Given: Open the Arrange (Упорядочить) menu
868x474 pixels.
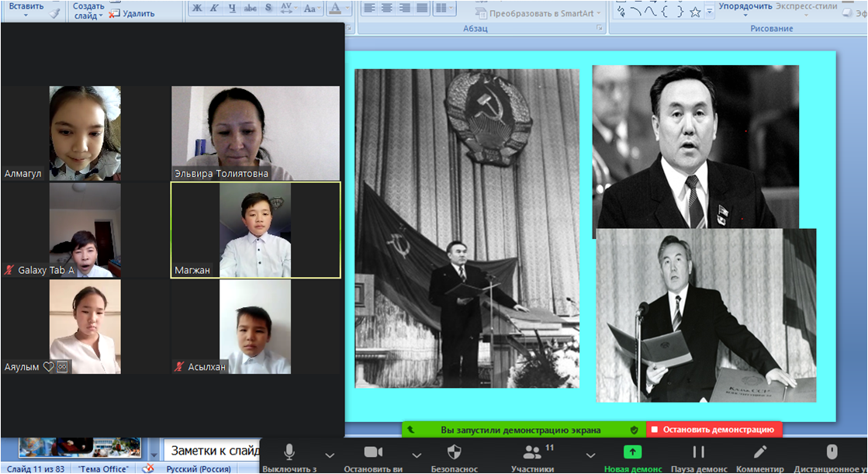Looking at the screenshot, I should [x=745, y=6].
